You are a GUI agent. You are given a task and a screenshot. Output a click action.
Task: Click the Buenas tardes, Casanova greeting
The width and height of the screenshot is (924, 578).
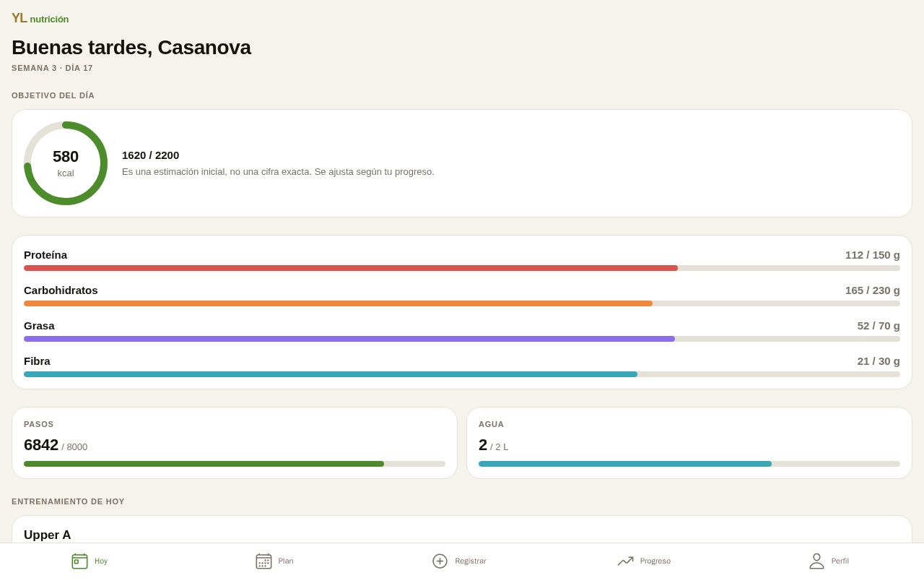click(x=131, y=48)
